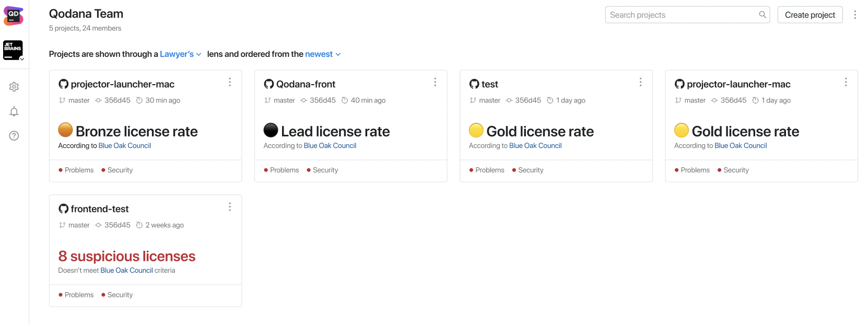
Task: Open test project card kebab menu
Action: coord(640,82)
